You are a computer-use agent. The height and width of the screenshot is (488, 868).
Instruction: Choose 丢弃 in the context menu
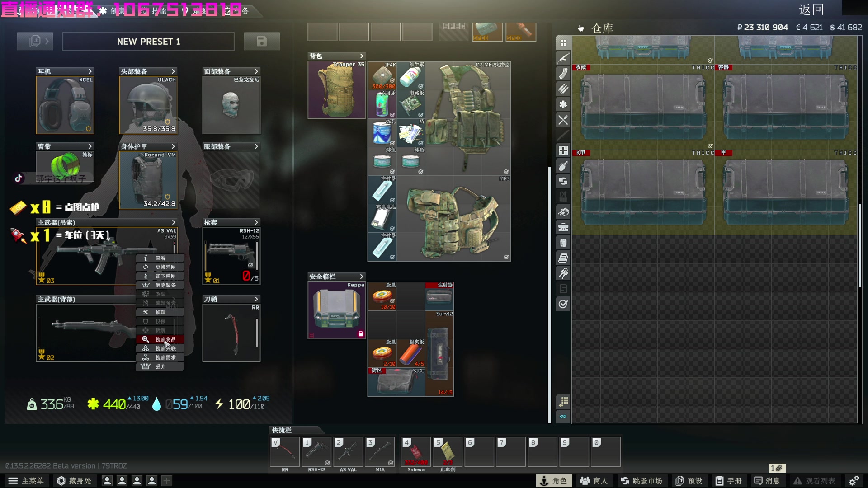[160, 366]
